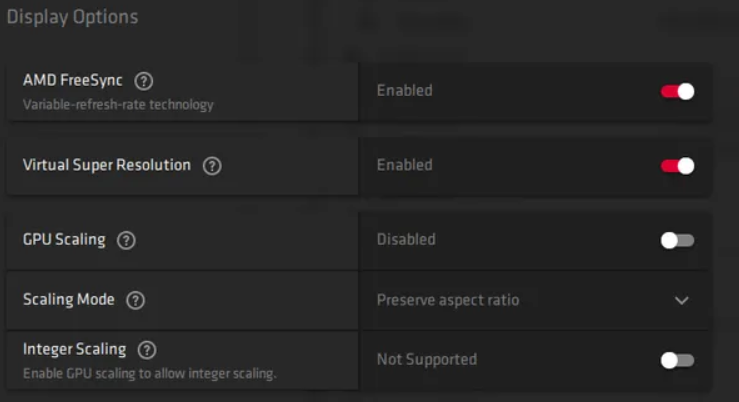Click the help icon beside AMD FreeSync

coord(144,81)
